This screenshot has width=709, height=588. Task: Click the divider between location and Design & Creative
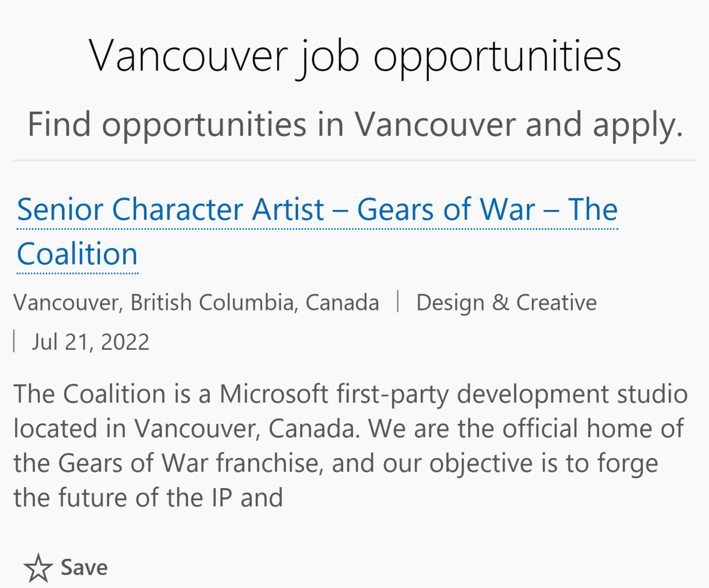click(x=398, y=302)
